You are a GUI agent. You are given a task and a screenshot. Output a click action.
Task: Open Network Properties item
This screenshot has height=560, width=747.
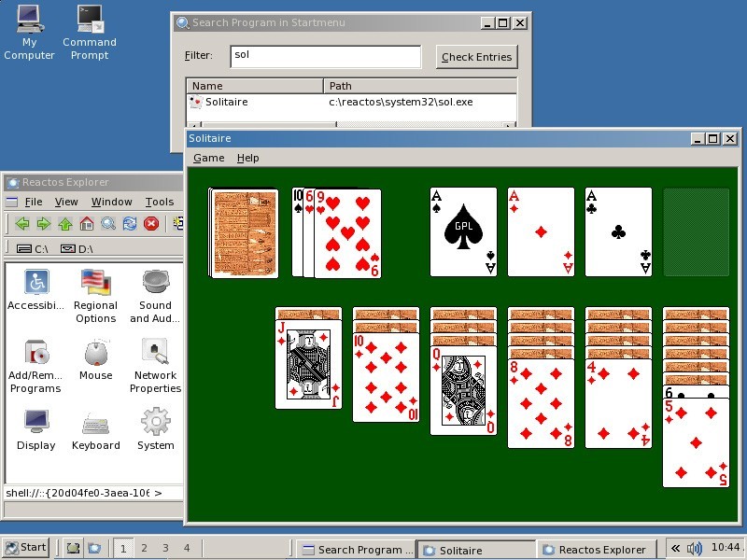click(155, 367)
